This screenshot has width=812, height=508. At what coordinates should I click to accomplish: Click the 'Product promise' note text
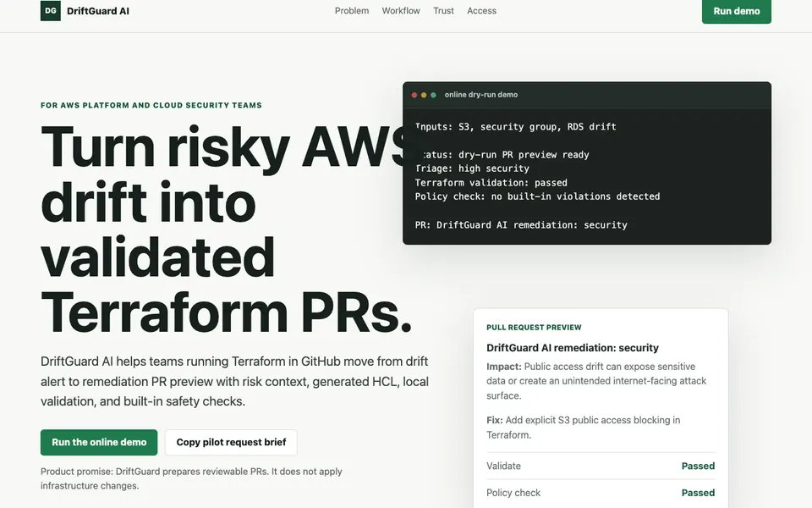point(192,478)
